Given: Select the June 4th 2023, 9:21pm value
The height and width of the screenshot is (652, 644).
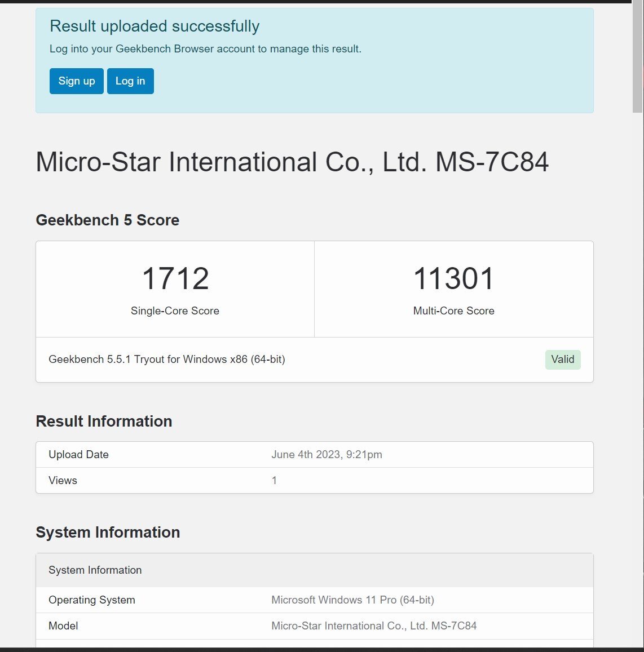Looking at the screenshot, I should point(327,455).
